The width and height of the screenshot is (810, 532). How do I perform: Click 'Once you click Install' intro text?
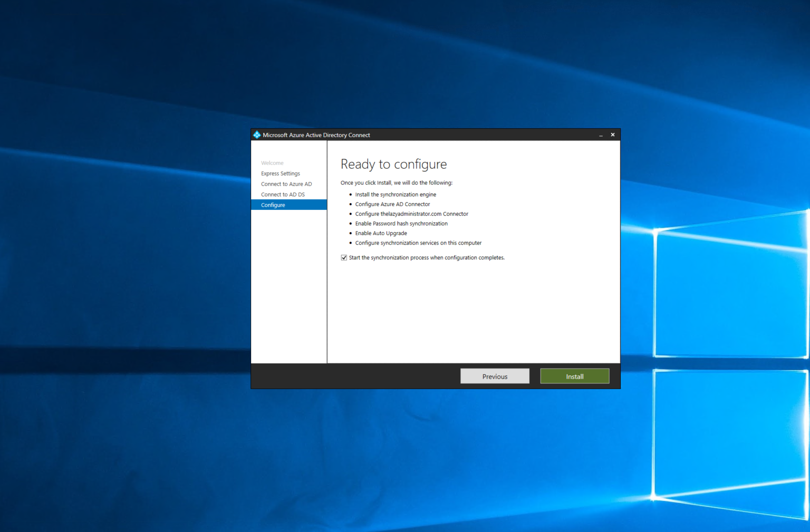(397, 183)
